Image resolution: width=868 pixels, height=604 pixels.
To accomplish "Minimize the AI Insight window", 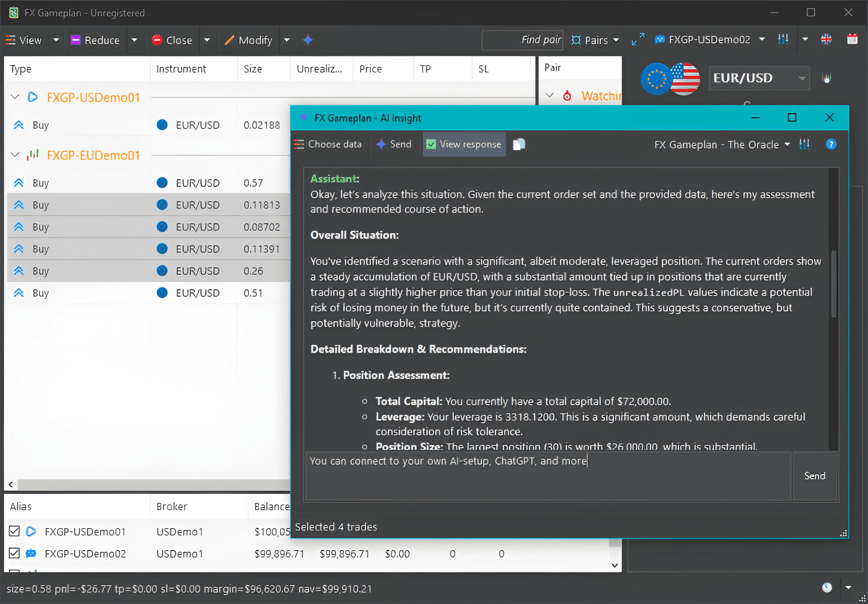I will tap(755, 118).
